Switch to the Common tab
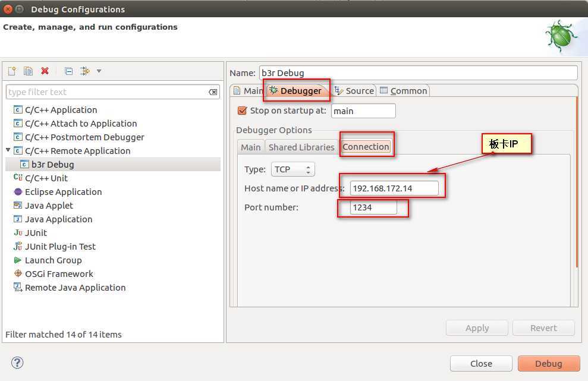The image size is (588, 381). point(404,91)
